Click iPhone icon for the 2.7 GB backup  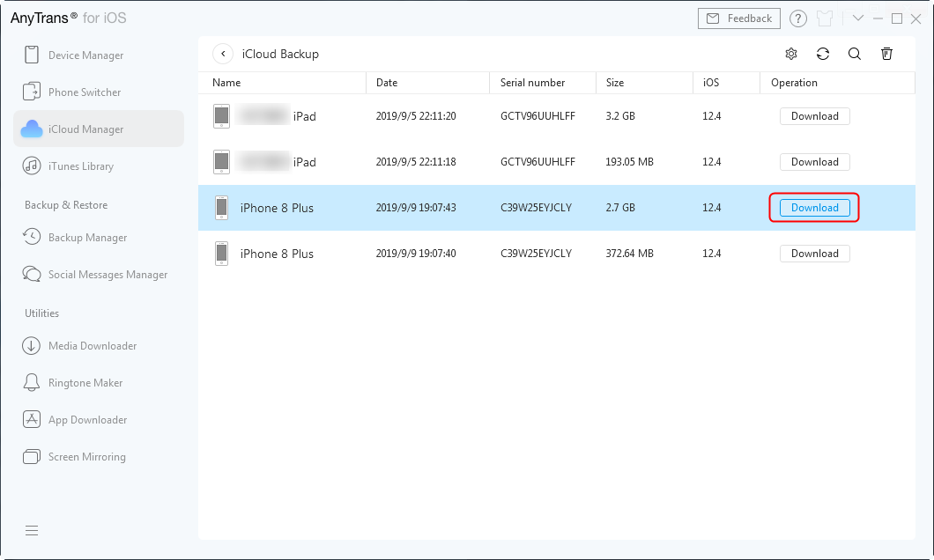point(221,208)
